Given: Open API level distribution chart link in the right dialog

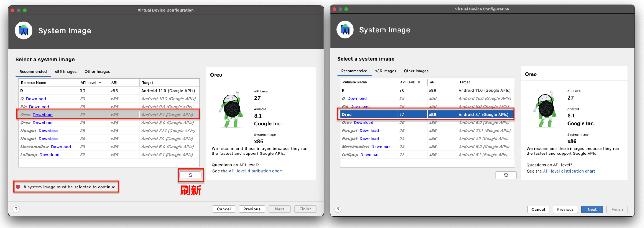Looking at the screenshot, I should coord(569,171).
